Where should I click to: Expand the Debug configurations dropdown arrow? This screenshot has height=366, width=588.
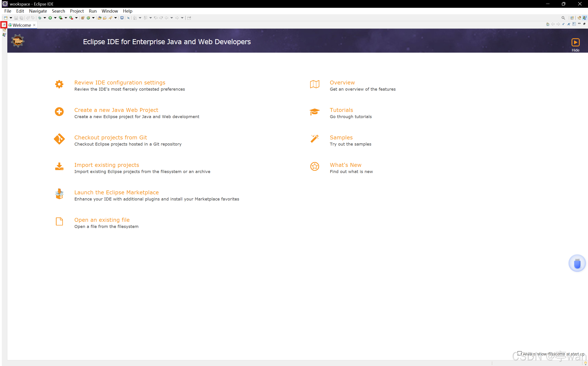click(45, 18)
